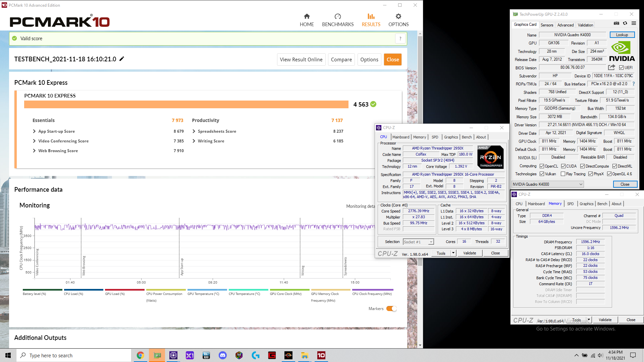Click the NVIDIA logo in GPU-Z
The image size is (644, 362).
pyautogui.click(x=622, y=52)
